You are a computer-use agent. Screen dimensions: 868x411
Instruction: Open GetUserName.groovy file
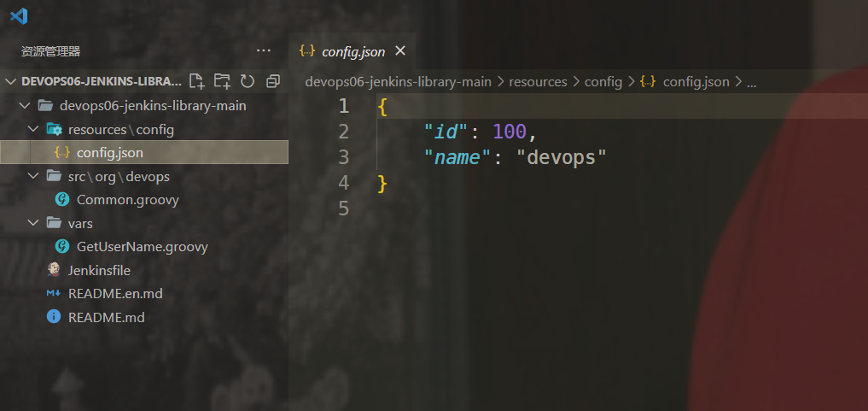pos(143,247)
